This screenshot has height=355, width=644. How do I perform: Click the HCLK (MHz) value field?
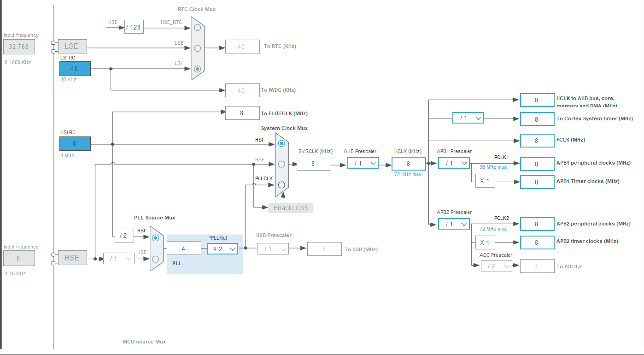pyautogui.click(x=409, y=164)
